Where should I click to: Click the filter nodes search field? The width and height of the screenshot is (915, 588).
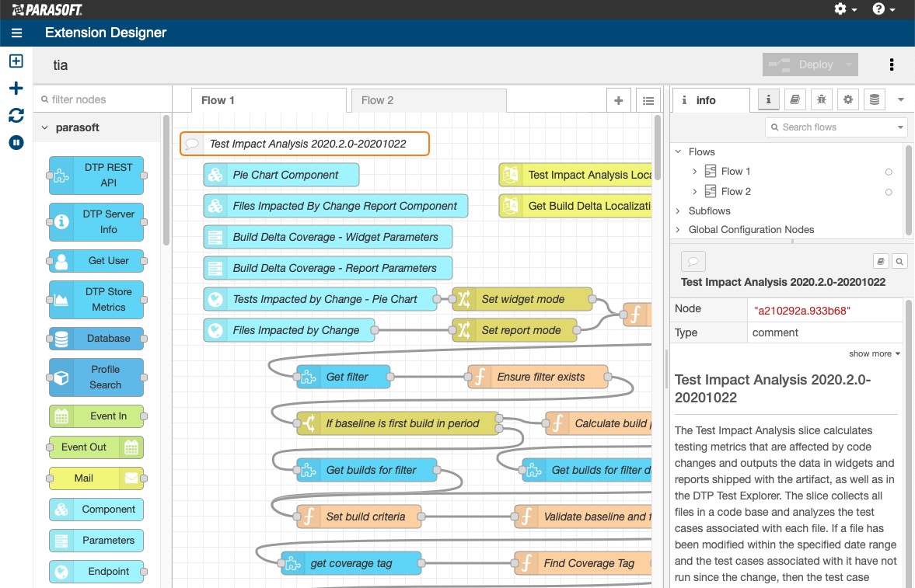pos(103,99)
